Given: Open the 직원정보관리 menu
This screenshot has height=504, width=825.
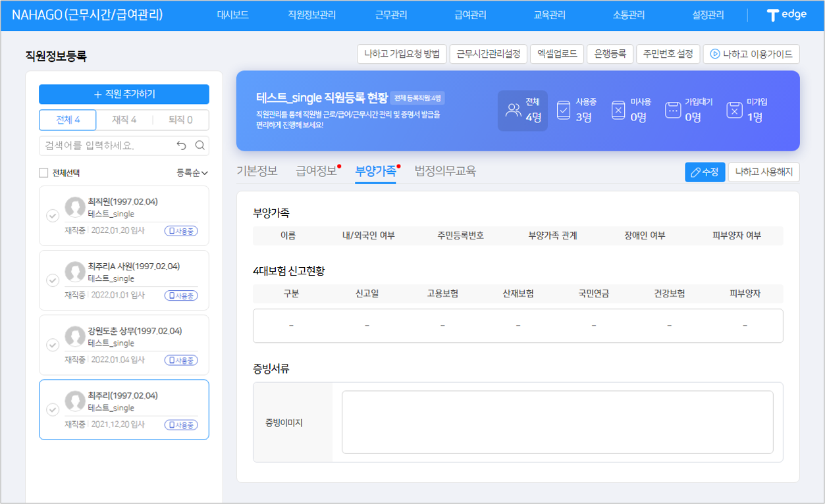Looking at the screenshot, I should click(312, 15).
